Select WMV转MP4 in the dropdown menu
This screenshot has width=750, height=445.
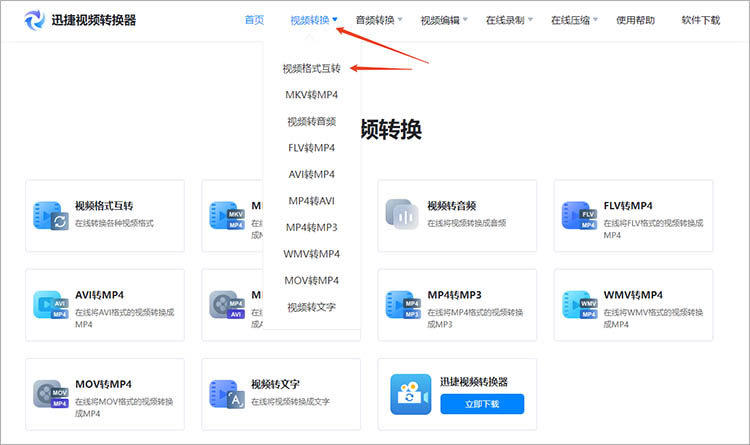click(311, 254)
